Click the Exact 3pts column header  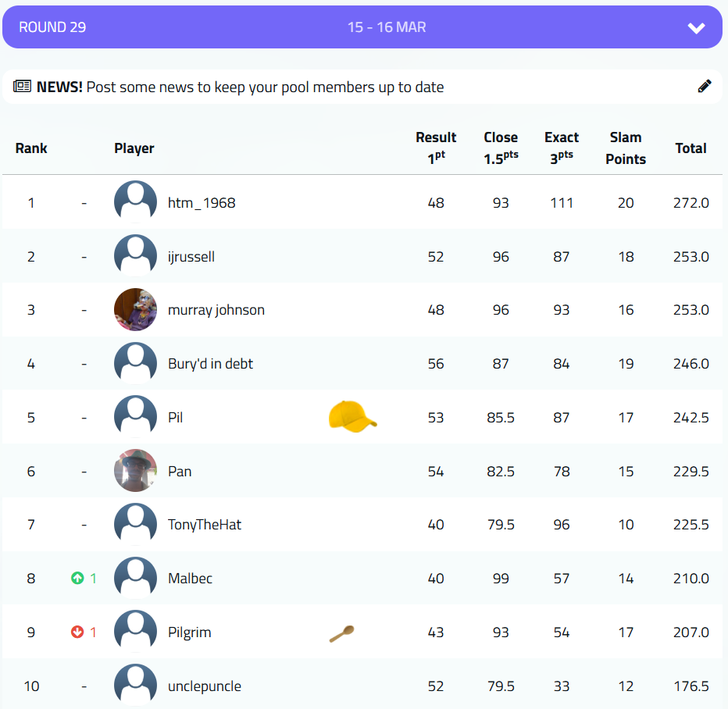point(562,146)
